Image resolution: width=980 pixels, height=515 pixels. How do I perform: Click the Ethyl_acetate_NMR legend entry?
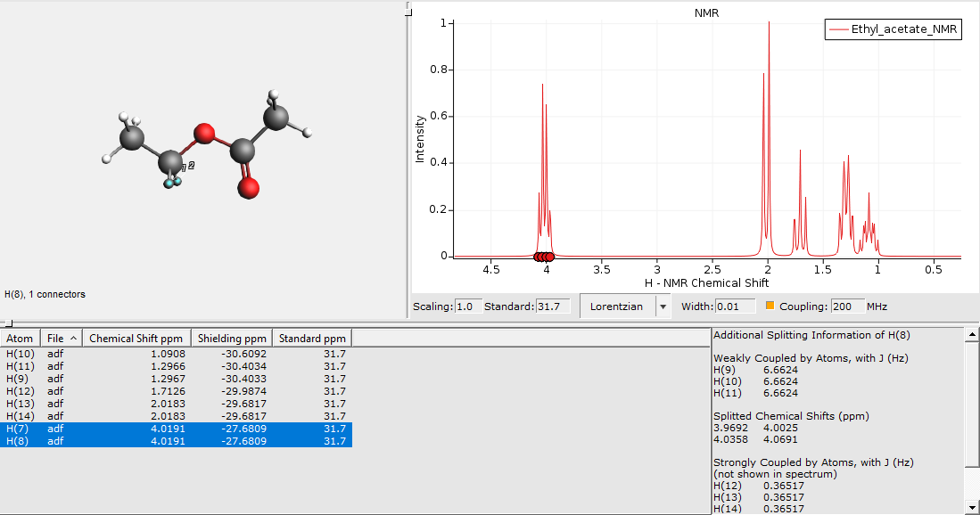(x=894, y=29)
